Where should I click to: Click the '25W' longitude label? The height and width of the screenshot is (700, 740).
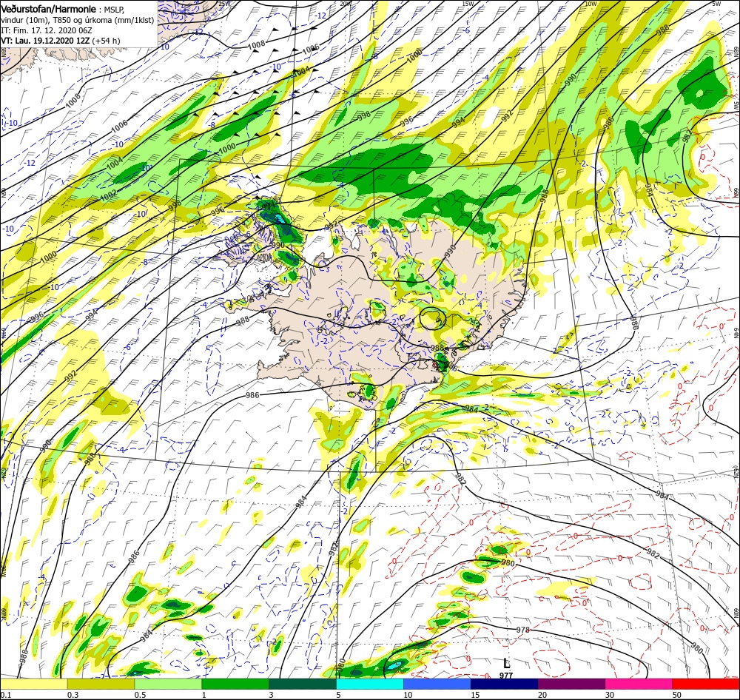[x=225, y=3]
